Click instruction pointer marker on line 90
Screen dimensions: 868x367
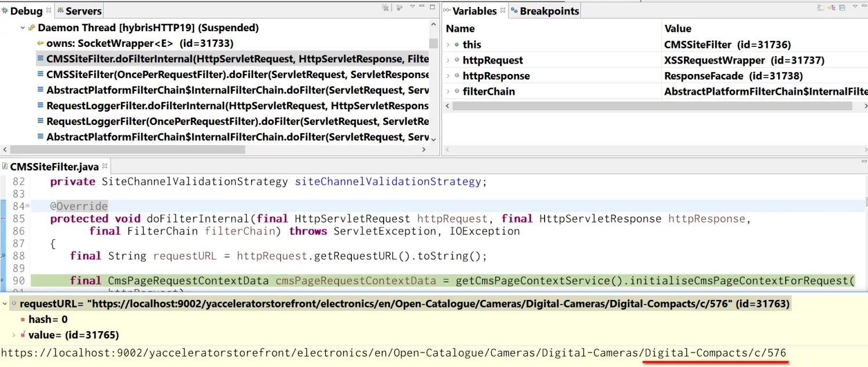3,281
